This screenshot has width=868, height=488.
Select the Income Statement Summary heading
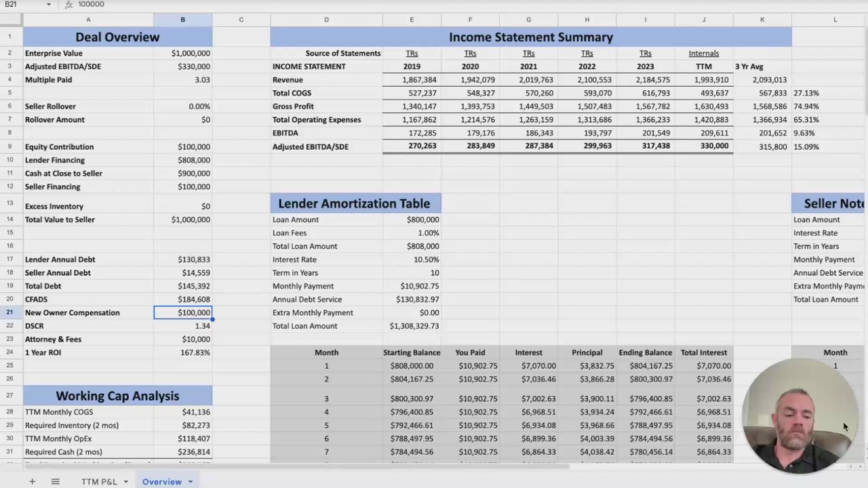tap(531, 37)
